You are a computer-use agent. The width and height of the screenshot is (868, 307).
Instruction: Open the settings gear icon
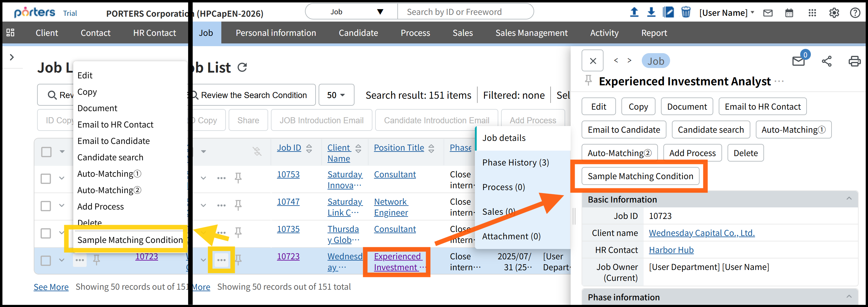pyautogui.click(x=834, y=13)
